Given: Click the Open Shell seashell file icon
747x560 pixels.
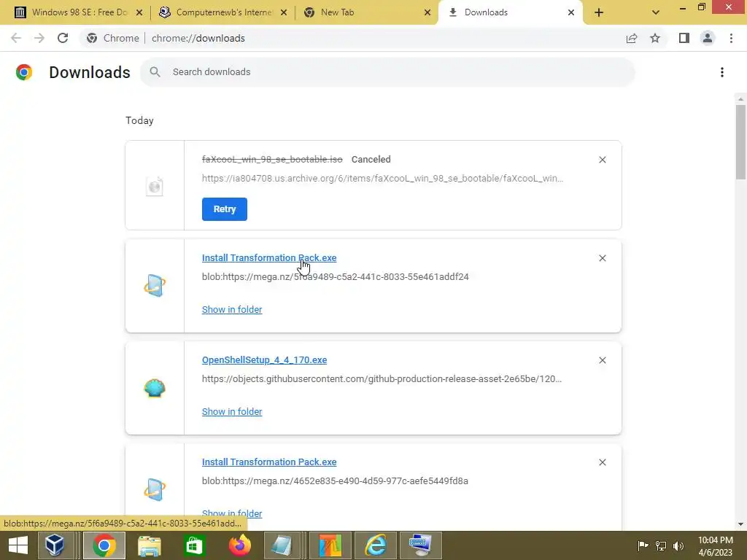Looking at the screenshot, I should [x=155, y=388].
